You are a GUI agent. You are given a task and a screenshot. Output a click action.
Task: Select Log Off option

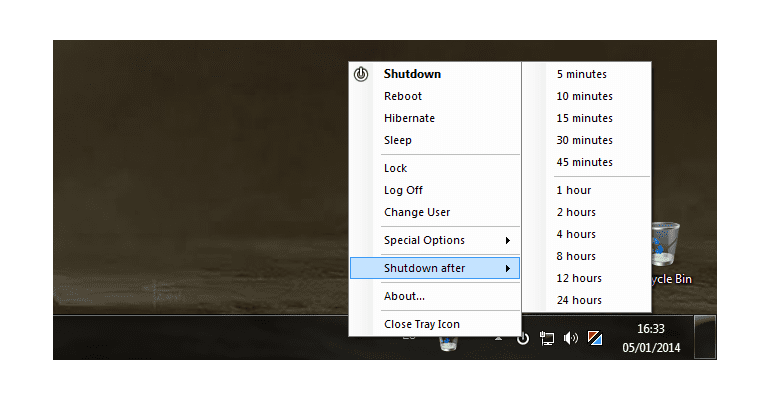404,190
